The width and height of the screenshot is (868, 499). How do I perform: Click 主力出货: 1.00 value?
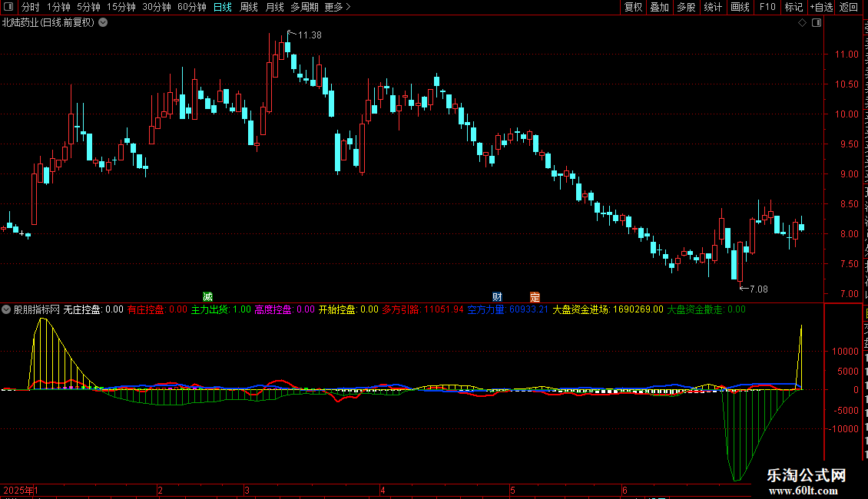221,310
